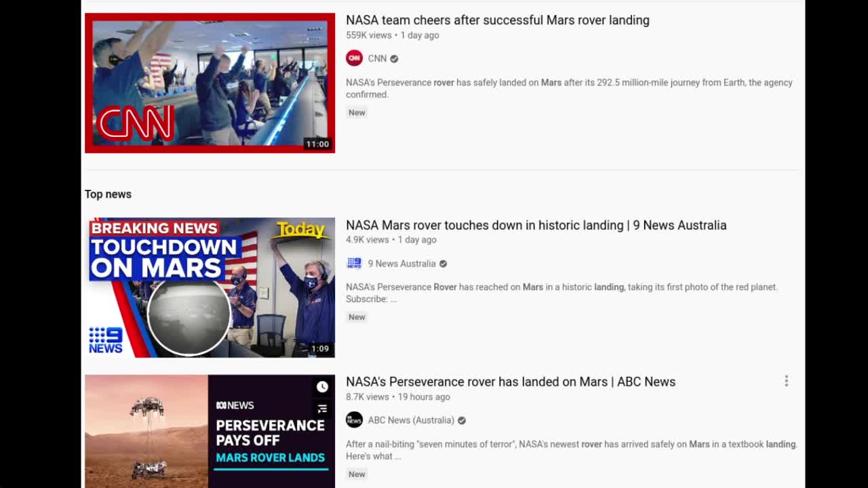Open Touchdown on Mars 9 News thumbnail
The height and width of the screenshot is (488, 868).
[x=210, y=287]
